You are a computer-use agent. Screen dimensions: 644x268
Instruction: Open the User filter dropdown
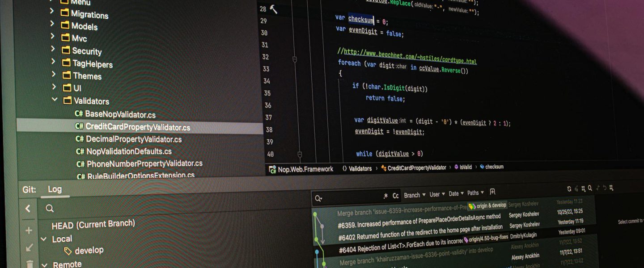tap(437, 194)
